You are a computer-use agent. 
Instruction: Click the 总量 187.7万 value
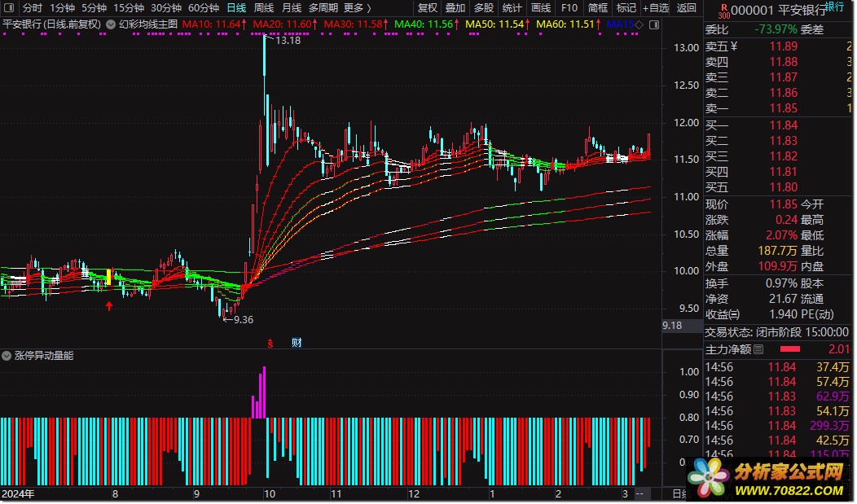777,251
